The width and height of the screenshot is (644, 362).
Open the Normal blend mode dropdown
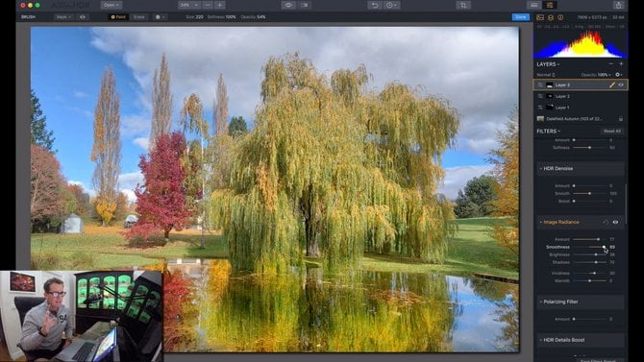546,75
